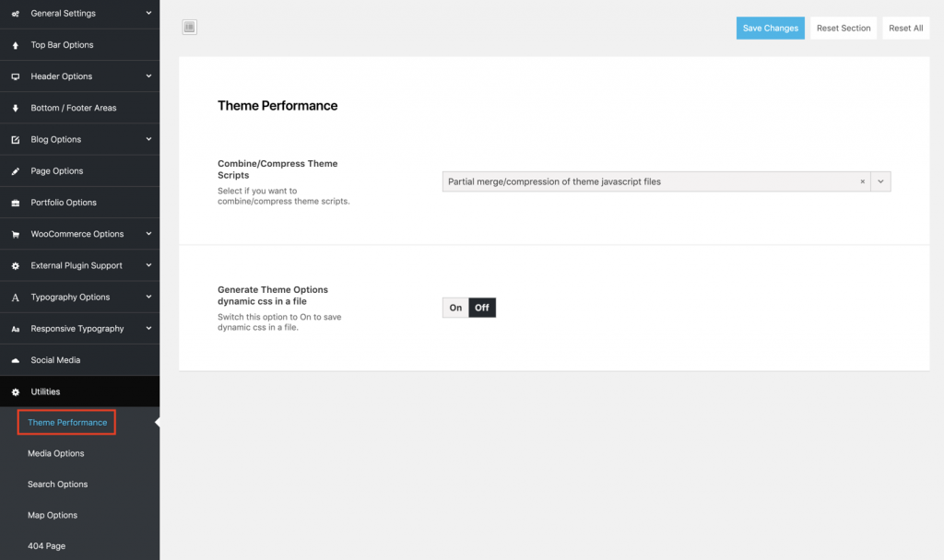
Task: Click the WooCommerce Options cart icon
Action: pyautogui.click(x=15, y=234)
